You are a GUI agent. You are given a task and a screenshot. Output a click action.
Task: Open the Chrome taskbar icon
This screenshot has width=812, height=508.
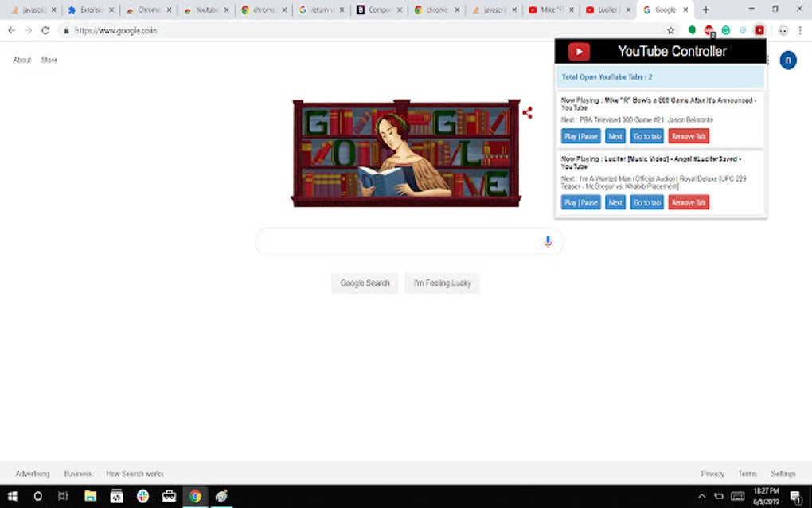click(195, 496)
